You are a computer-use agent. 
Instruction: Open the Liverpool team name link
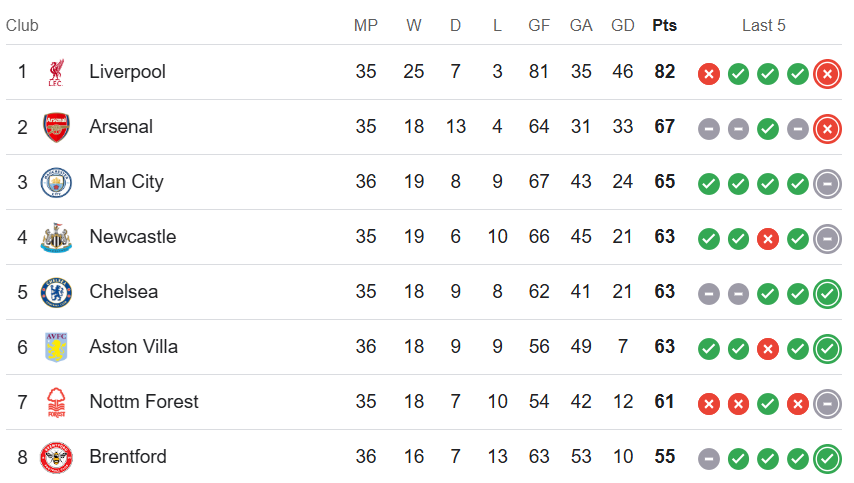pos(127,72)
